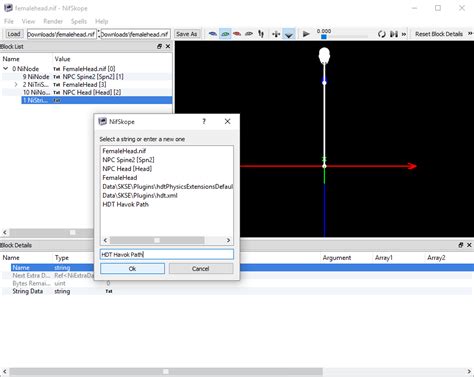Open the Render menu
The width and height of the screenshot is (474, 377).
pyautogui.click(x=53, y=21)
